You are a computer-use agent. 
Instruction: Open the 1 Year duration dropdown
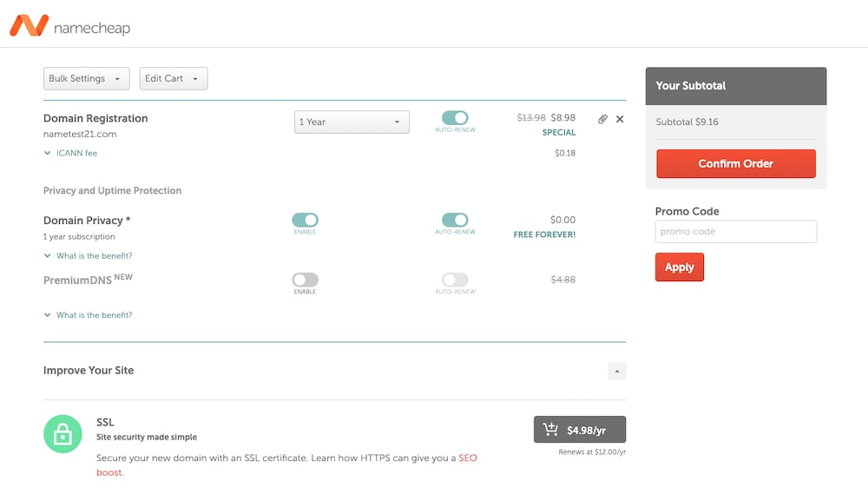(352, 122)
